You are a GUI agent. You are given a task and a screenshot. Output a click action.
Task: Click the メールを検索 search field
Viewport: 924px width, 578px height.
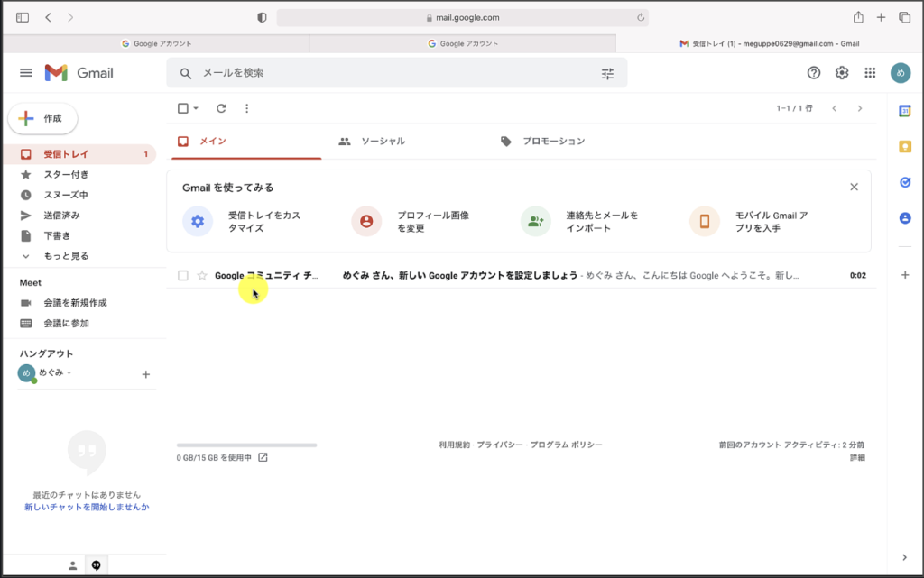[395, 73]
